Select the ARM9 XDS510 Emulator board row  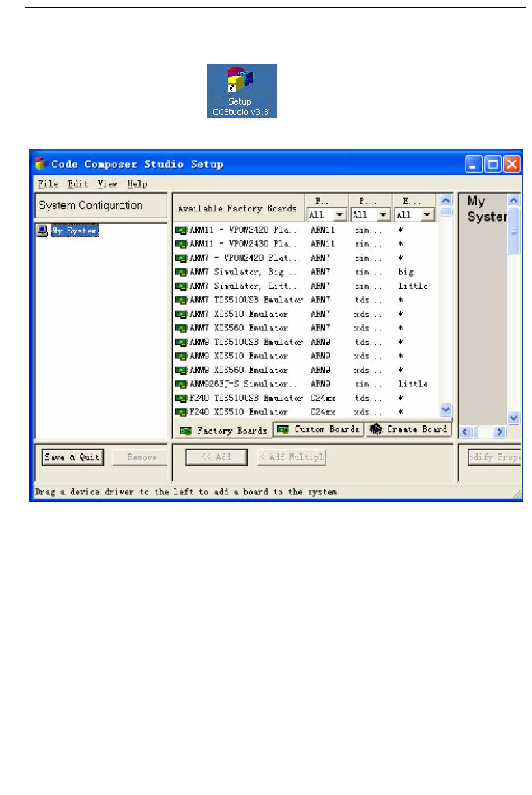coord(306,356)
